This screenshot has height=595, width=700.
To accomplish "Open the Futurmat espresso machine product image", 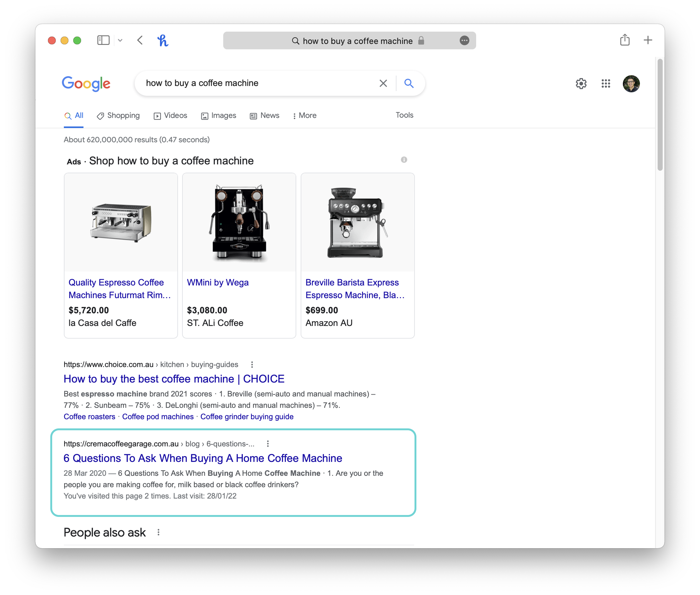I will (121, 223).
